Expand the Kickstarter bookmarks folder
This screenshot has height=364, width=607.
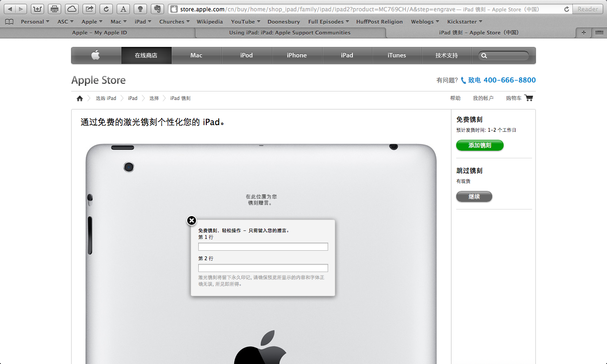pyautogui.click(x=465, y=22)
